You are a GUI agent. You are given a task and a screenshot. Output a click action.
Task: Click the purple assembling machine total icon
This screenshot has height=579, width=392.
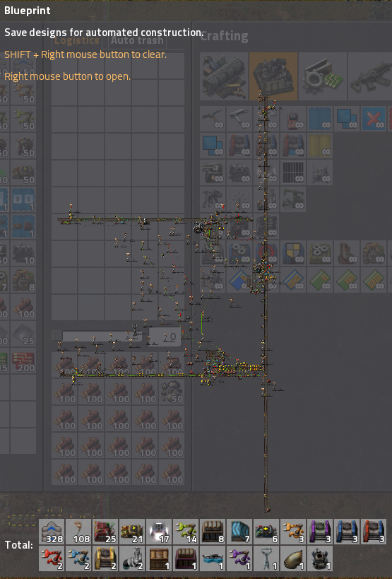tap(320, 532)
